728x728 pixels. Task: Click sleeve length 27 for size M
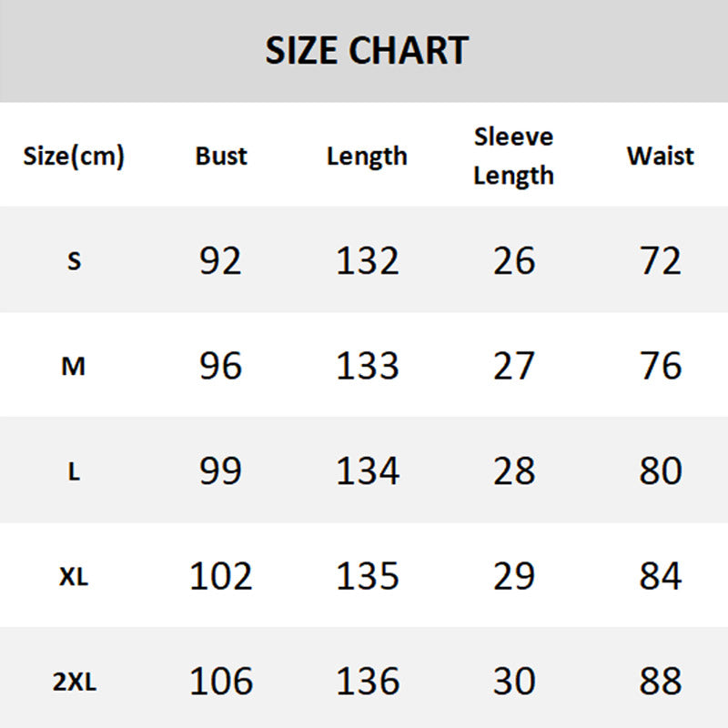(x=514, y=366)
